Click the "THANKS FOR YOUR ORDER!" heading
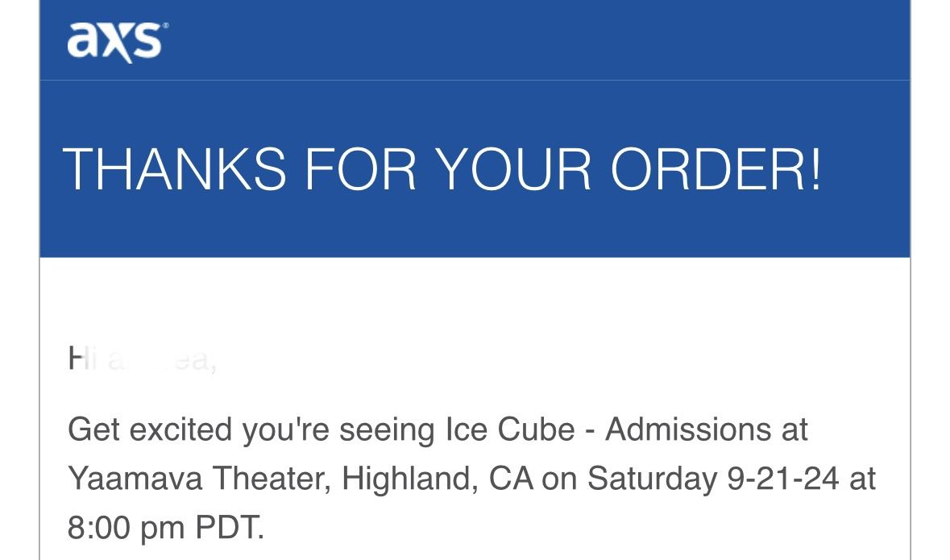This screenshot has height=560, width=950. [x=442, y=168]
